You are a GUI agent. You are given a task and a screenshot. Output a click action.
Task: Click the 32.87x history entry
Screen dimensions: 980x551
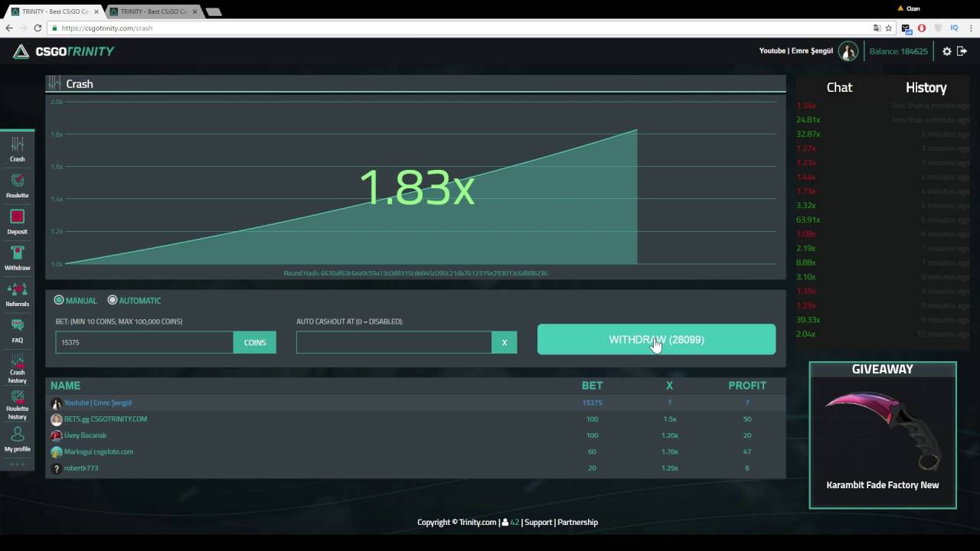coord(808,134)
